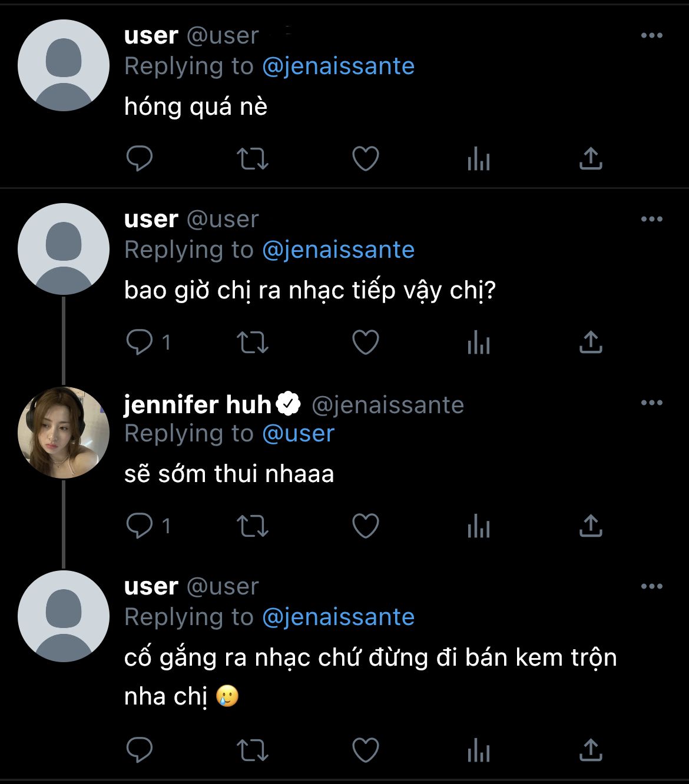The width and height of the screenshot is (689, 784).
Task: Open @jenaissante link in the last reply
Action: (x=338, y=617)
